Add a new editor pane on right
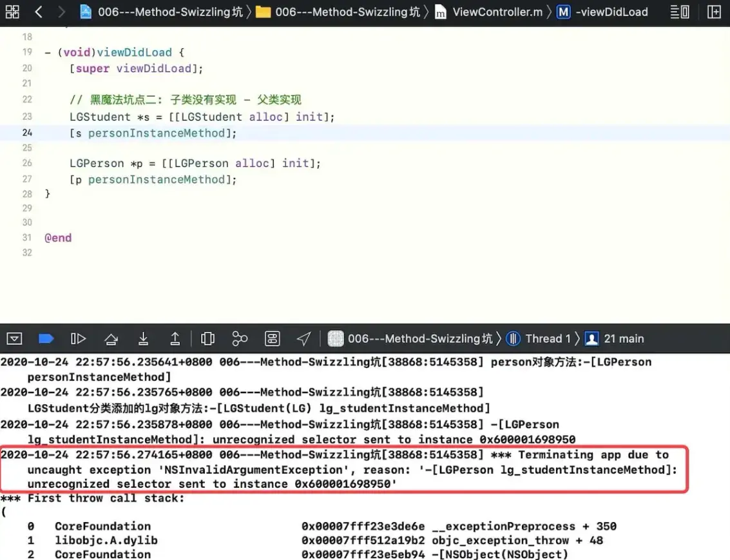This screenshot has width=730, height=560. point(714,12)
